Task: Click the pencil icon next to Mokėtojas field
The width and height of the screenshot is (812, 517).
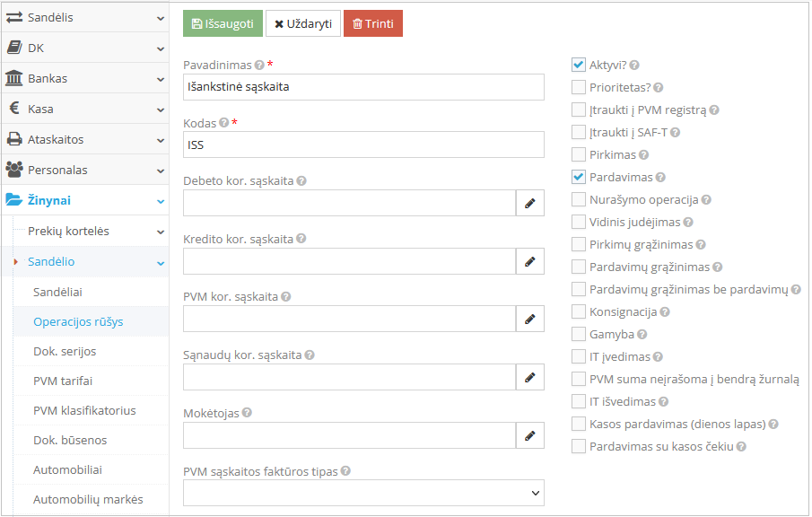Action: (529, 436)
